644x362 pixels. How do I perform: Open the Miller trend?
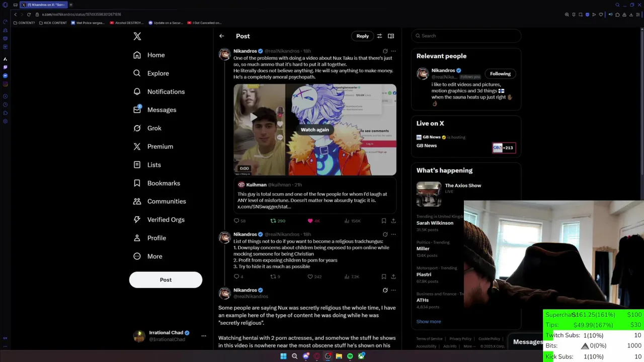point(423,248)
